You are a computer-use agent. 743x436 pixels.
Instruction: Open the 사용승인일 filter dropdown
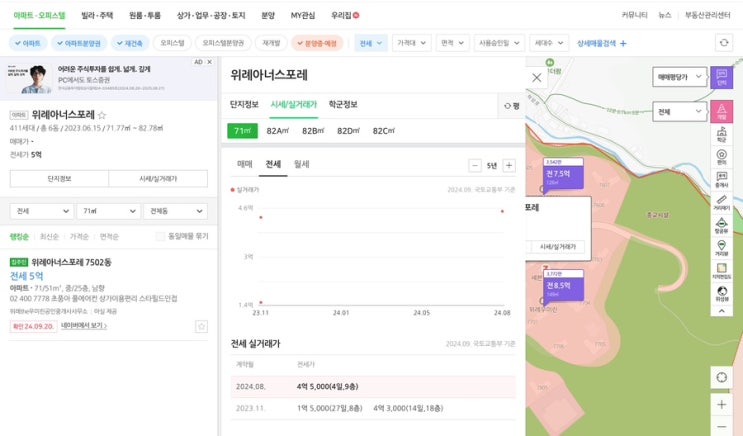click(x=499, y=43)
